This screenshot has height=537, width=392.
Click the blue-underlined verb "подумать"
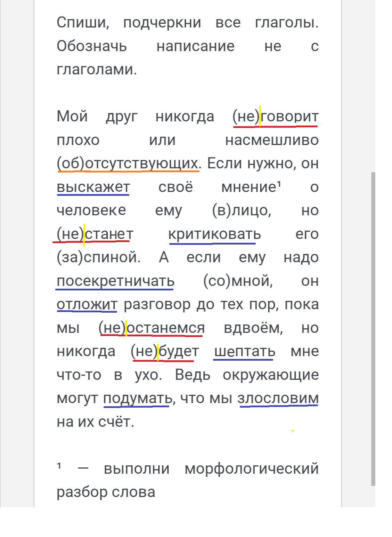pos(138,399)
